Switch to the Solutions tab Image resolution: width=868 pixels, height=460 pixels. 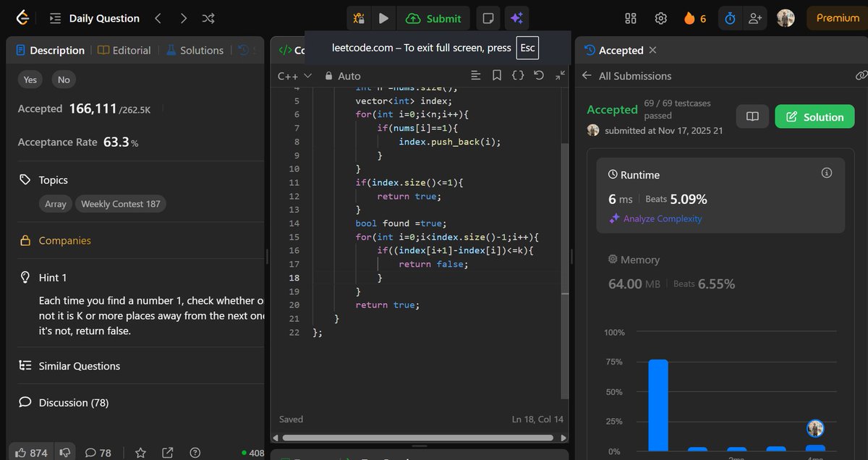pos(195,50)
